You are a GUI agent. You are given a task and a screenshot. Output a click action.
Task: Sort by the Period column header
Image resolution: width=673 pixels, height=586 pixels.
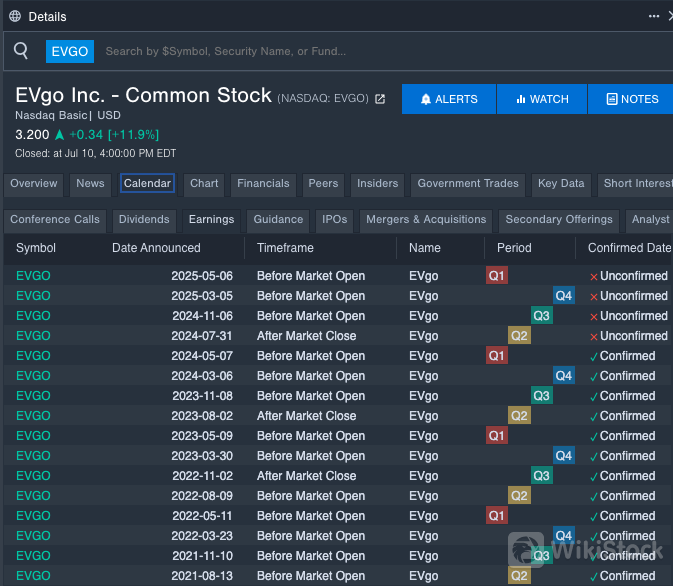[x=514, y=248]
